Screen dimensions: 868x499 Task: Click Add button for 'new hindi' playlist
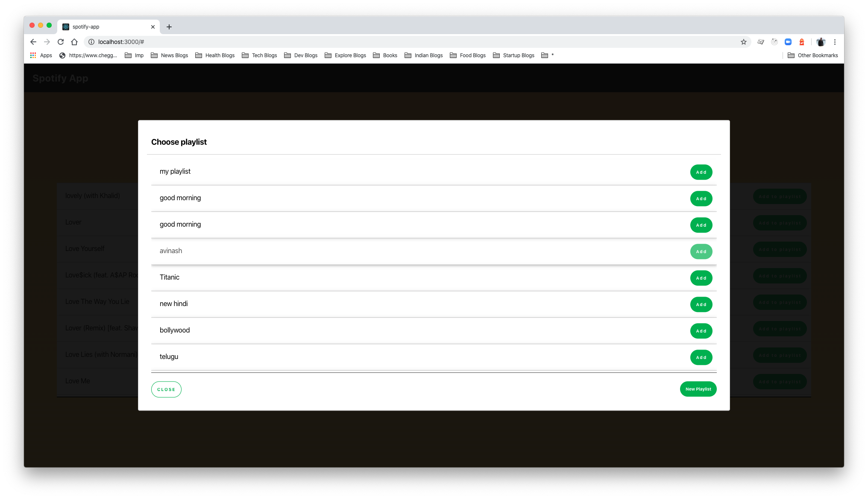pyautogui.click(x=701, y=304)
